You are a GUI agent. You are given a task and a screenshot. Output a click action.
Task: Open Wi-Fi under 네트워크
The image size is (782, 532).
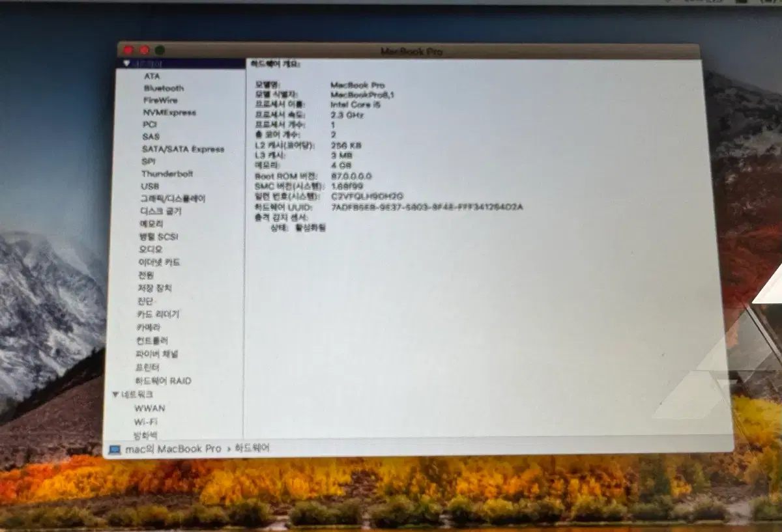coord(146,422)
